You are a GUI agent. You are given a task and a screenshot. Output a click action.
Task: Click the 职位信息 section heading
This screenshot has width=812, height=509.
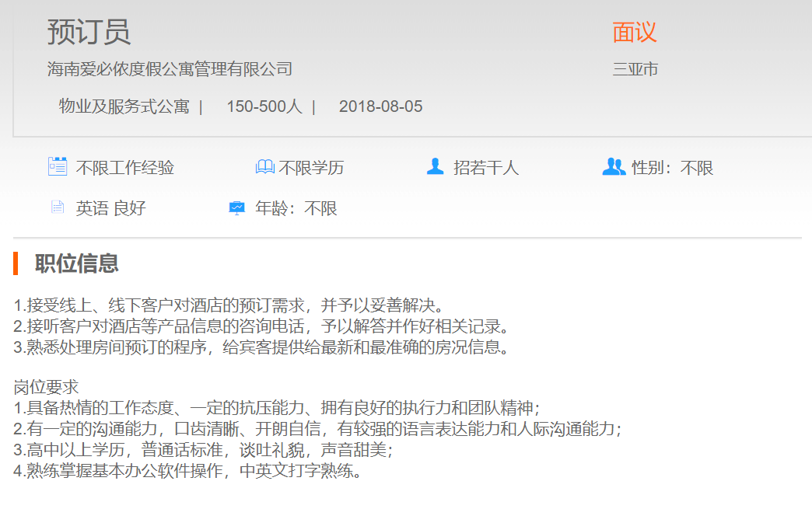[x=76, y=263]
